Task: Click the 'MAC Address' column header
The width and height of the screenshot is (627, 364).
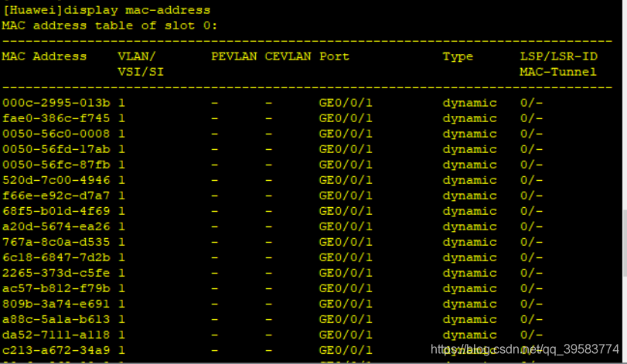Action: click(x=44, y=56)
